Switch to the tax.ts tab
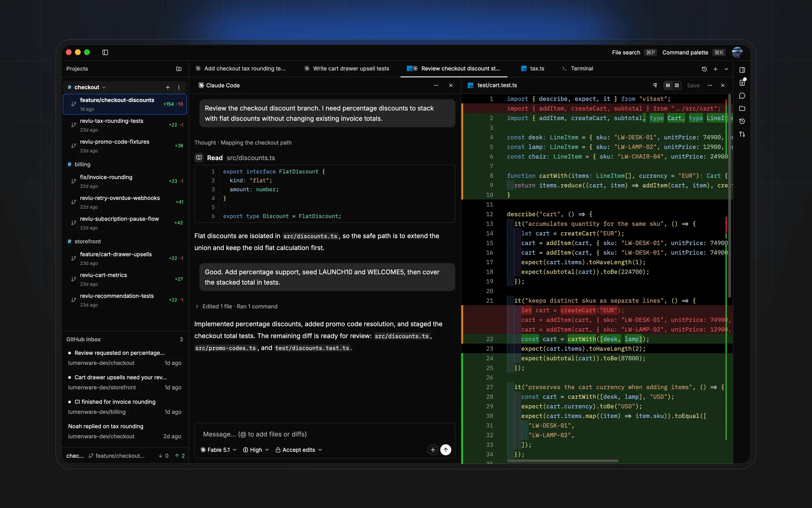Image resolution: width=812 pixels, height=508 pixels. [533, 68]
